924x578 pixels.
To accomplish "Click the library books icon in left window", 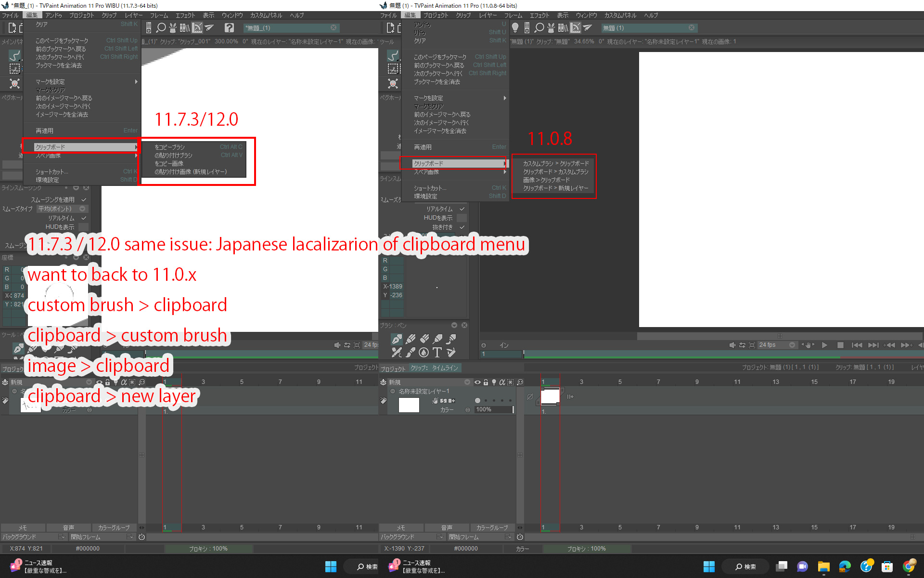I will pos(185,28).
